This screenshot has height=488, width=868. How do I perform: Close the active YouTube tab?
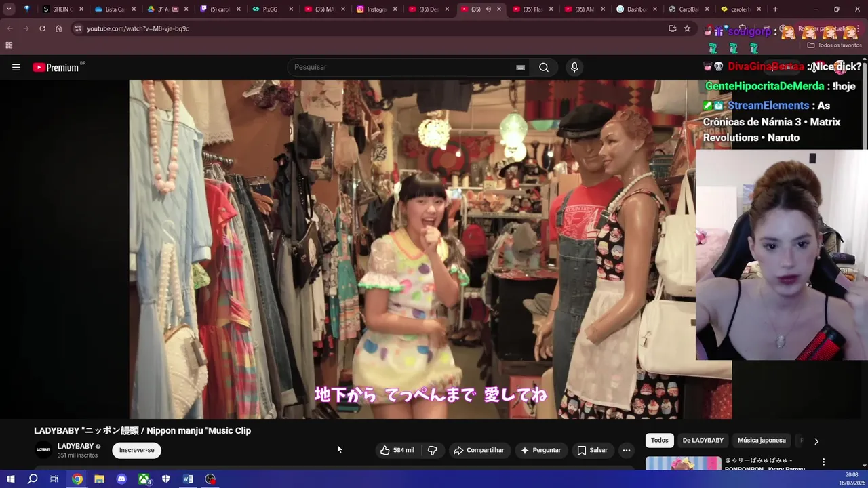click(x=499, y=9)
